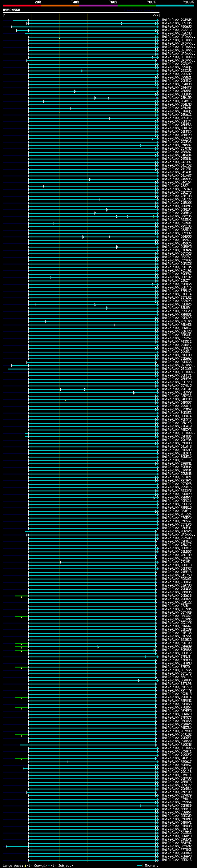The width and height of the screenshot is (197, 868).
Task: Select hit label UniRef100_Q3EAA5
Action: coord(177,358)
